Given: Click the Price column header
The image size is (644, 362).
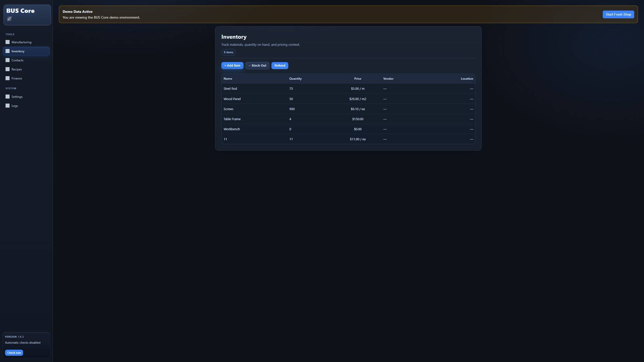Looking at the screenshot, I should pyautogui.click(x=358, y=79).
